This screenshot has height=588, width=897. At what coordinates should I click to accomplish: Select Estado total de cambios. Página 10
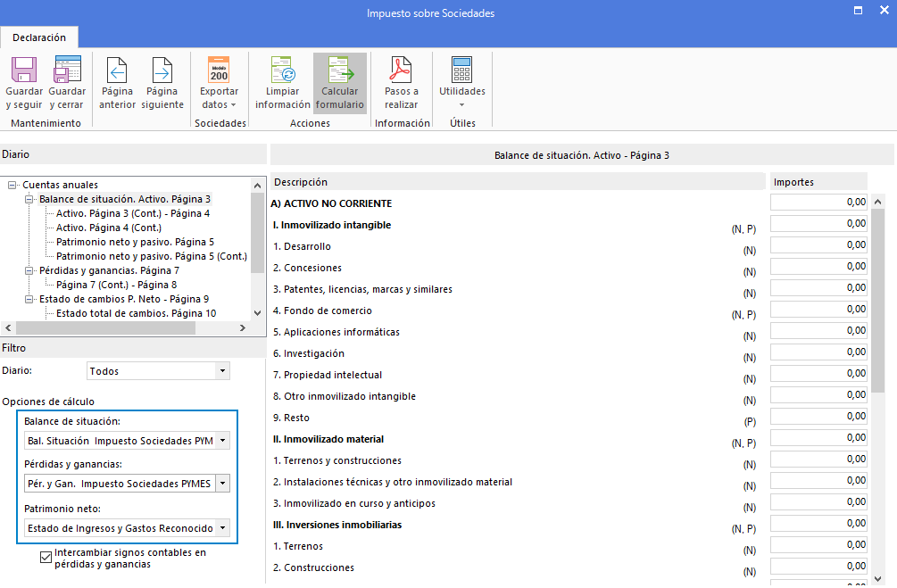pos(137,313)
